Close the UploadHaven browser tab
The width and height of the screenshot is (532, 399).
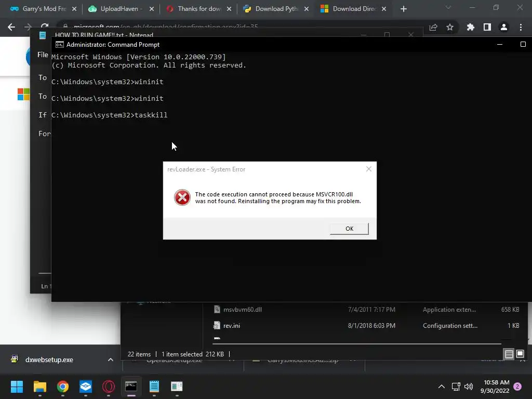152,9
